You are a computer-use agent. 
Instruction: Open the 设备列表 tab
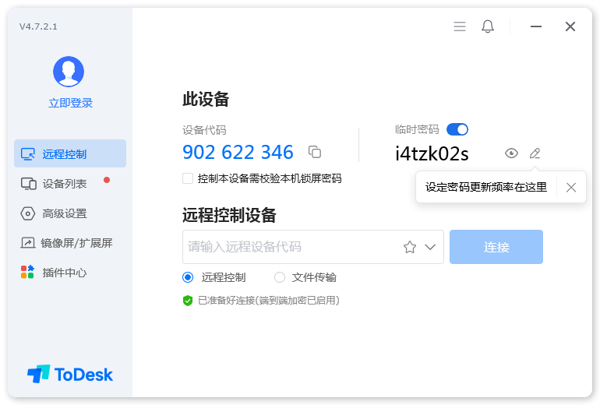[x=65, y=184]
